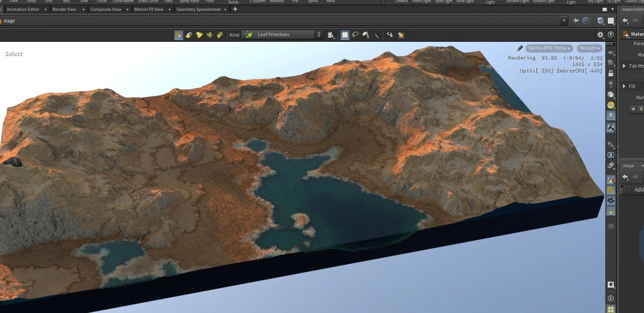Toggle the highlighted light bulb lighting button
Screen dimensions: 644x313
[x=611, y=115]
